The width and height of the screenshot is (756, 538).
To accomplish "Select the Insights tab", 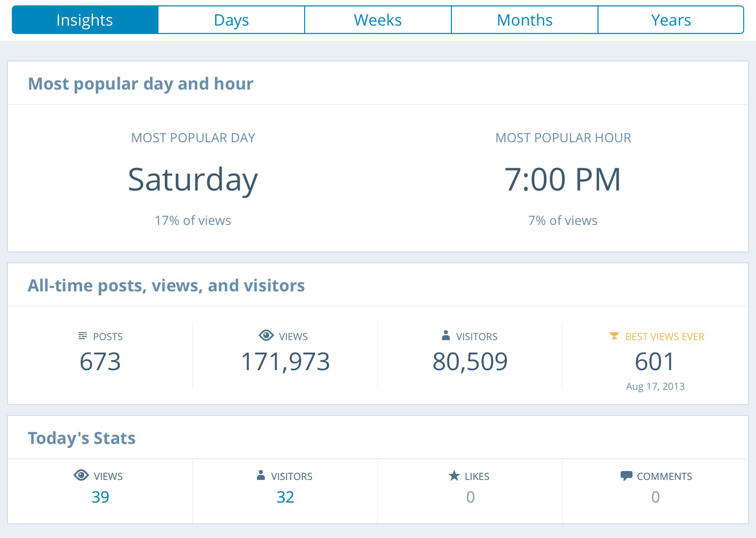I will coord(85,20).
